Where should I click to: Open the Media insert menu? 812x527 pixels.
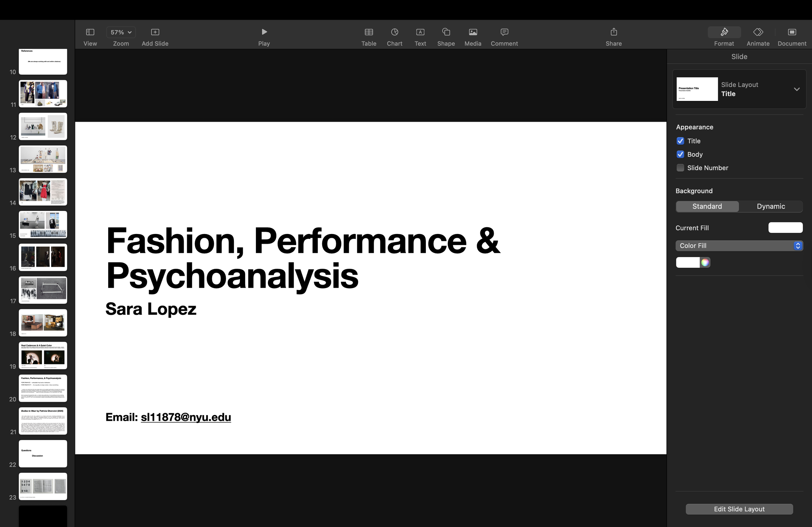pyautogui.click(x=473, y=32)
